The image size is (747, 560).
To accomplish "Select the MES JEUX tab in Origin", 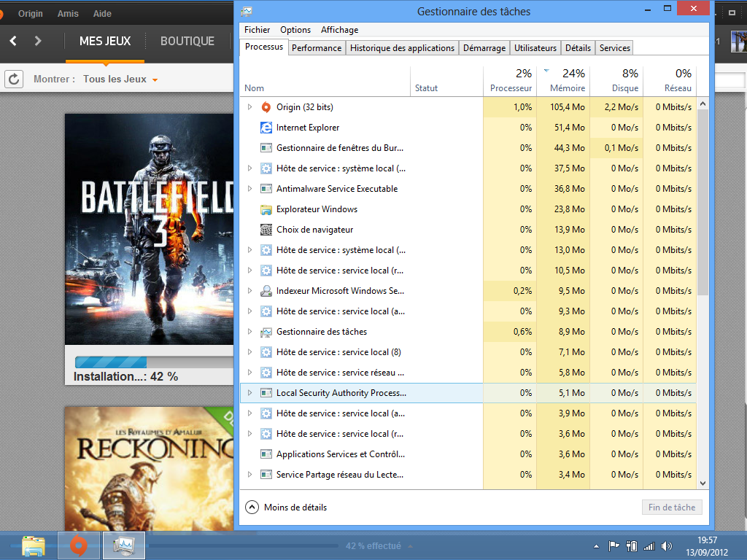I will [105, 42].
